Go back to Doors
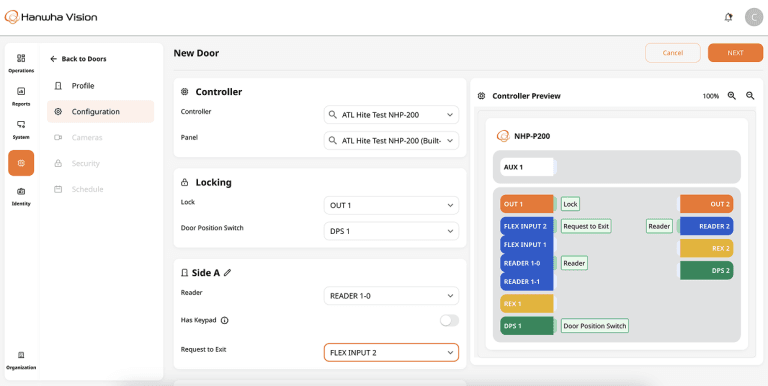This screenshot has width=768, height=386. pos(78,59)
